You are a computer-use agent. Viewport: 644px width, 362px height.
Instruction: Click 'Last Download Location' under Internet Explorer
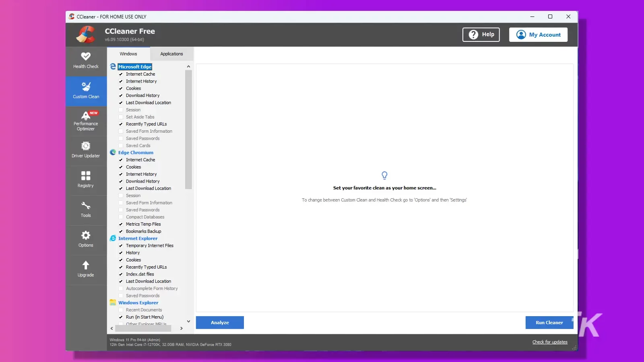pyautogui.click(x=149, y=281)
